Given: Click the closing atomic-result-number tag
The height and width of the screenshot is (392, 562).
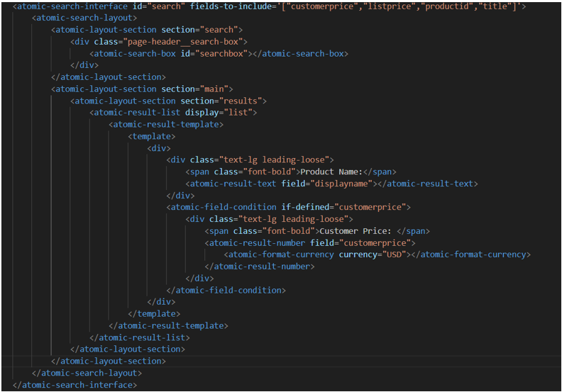Looking at the screenshot, I should 260,267.
